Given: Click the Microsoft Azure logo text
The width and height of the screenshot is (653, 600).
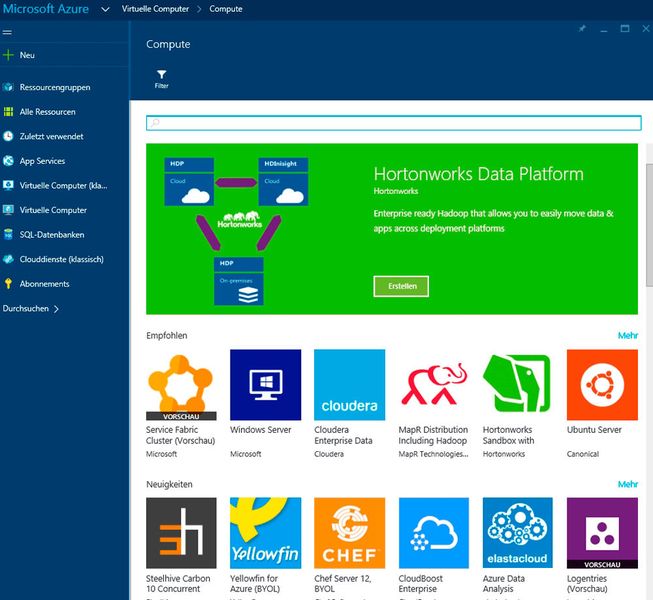Looking at the screenshot, I should click(x=46, y=9).
